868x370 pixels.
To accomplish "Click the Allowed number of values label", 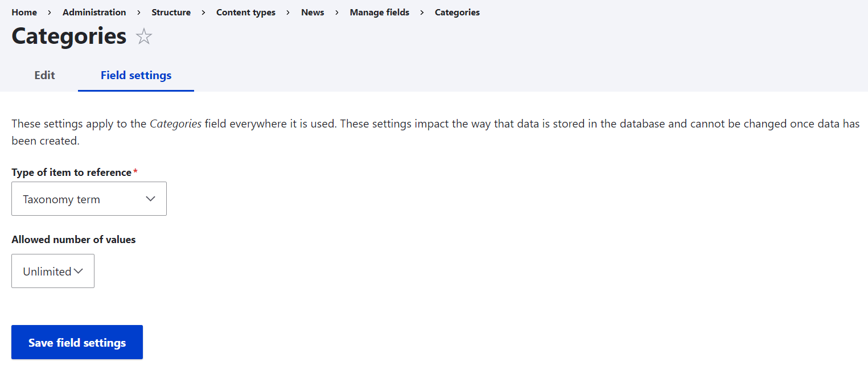I will click(73, 240).
